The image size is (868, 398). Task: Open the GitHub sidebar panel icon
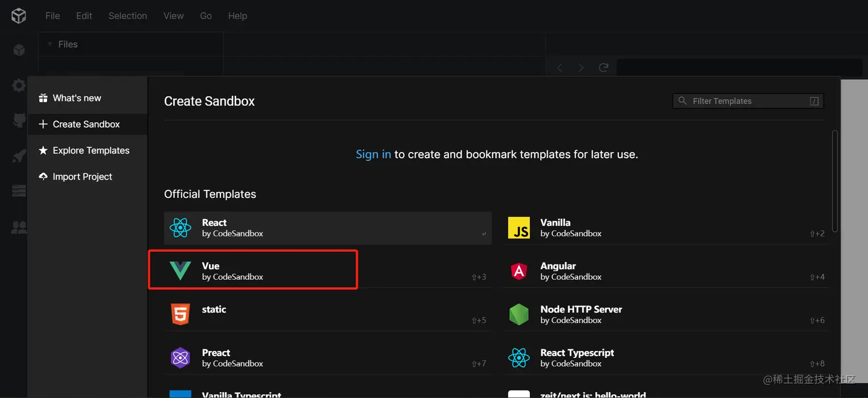[19, 120]
